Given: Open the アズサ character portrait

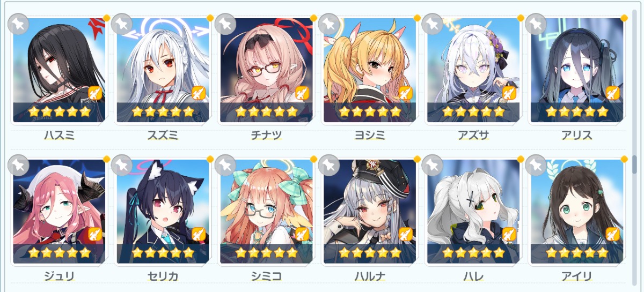Looking at the screenshot, I should tap(473, 70).
